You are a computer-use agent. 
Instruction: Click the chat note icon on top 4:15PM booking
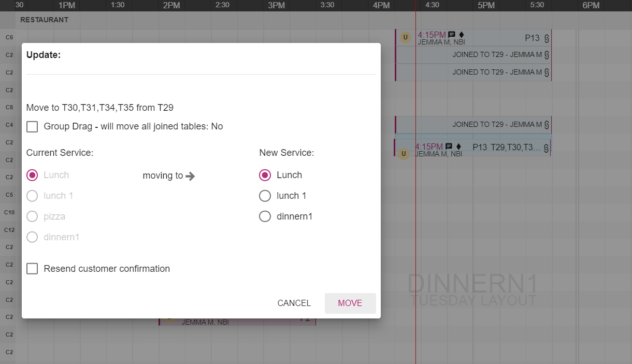click(x=452, y=35)
